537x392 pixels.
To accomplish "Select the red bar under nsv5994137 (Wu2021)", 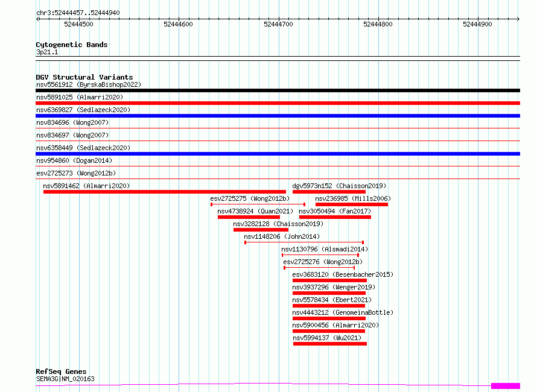I will click(330, 344).
